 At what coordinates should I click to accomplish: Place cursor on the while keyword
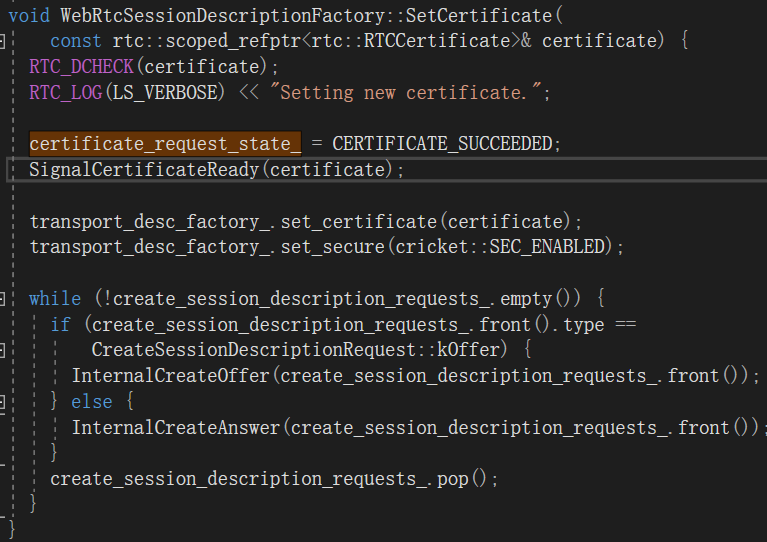point(55,299)
